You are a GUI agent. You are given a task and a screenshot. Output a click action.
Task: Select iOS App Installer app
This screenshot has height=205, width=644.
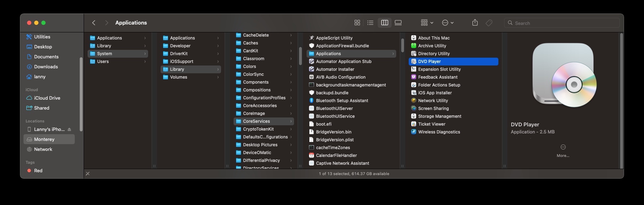tap(454, 93)
